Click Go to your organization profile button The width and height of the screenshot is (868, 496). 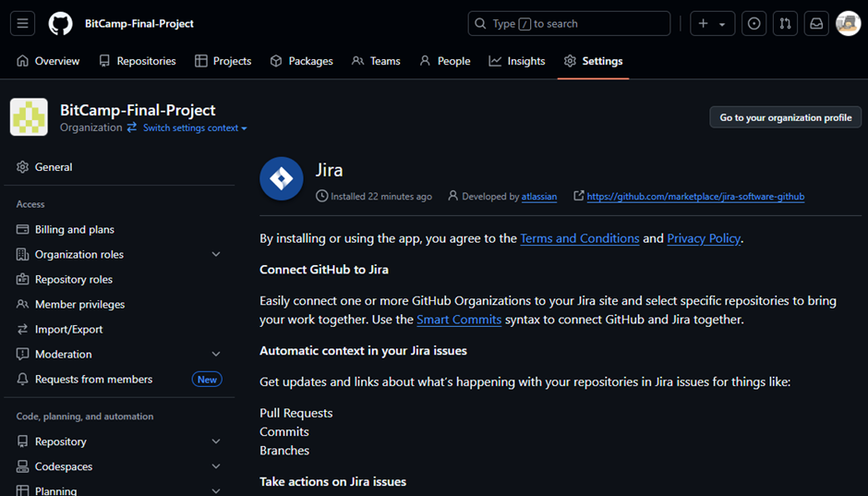(x=786, y=117)
